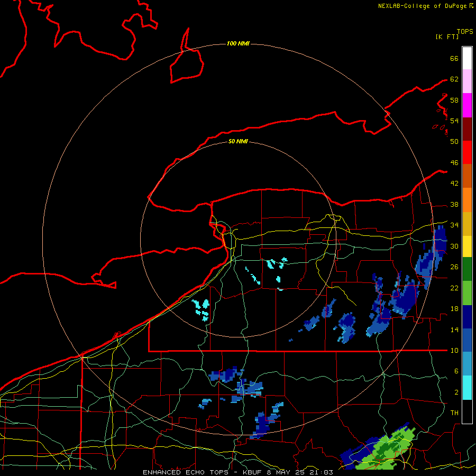Click the yellow 30-34 kft legend swatch
The image size is (476, 476).
coord(467,246)
